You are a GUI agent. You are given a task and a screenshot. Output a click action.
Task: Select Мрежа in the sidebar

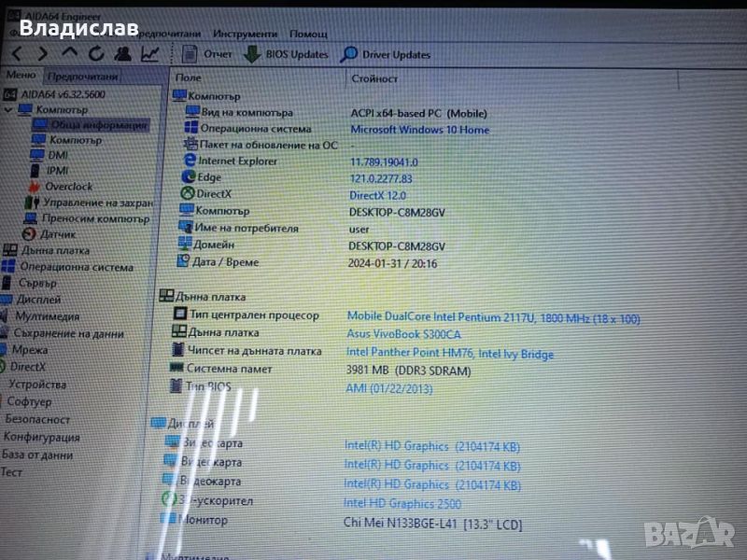pos(24,350)
